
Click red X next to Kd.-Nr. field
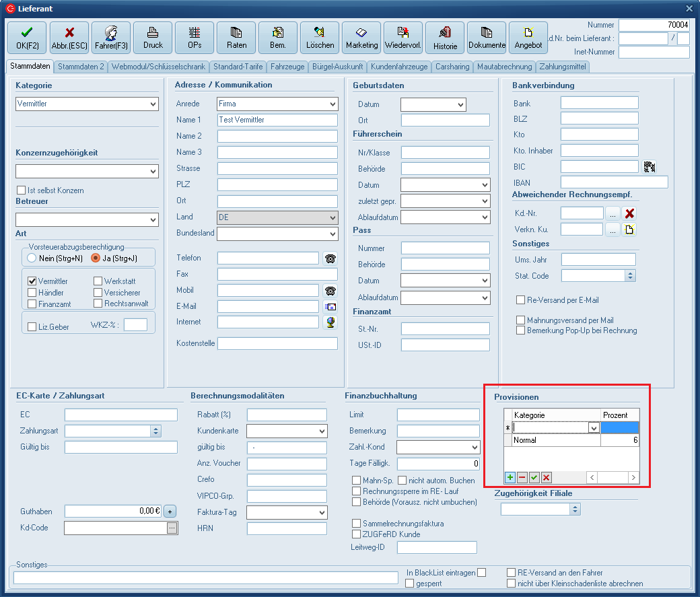click(x=629, y=213)
